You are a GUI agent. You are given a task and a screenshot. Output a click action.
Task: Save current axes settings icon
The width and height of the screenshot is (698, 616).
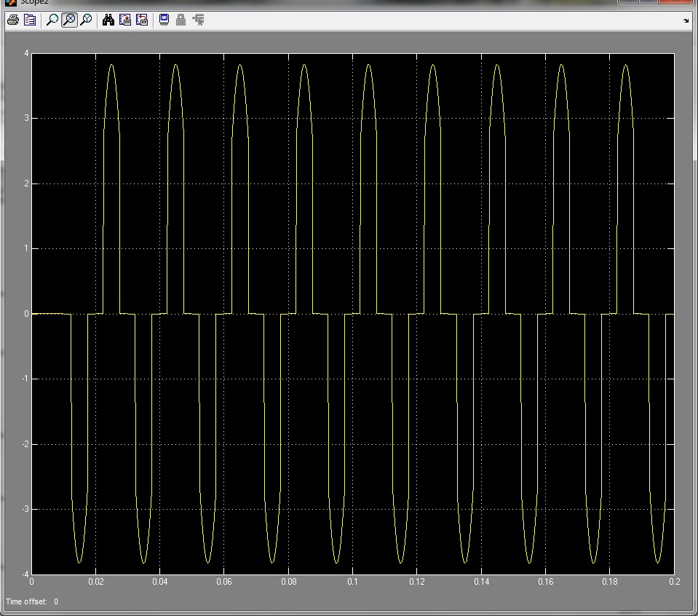coord(125,20)
